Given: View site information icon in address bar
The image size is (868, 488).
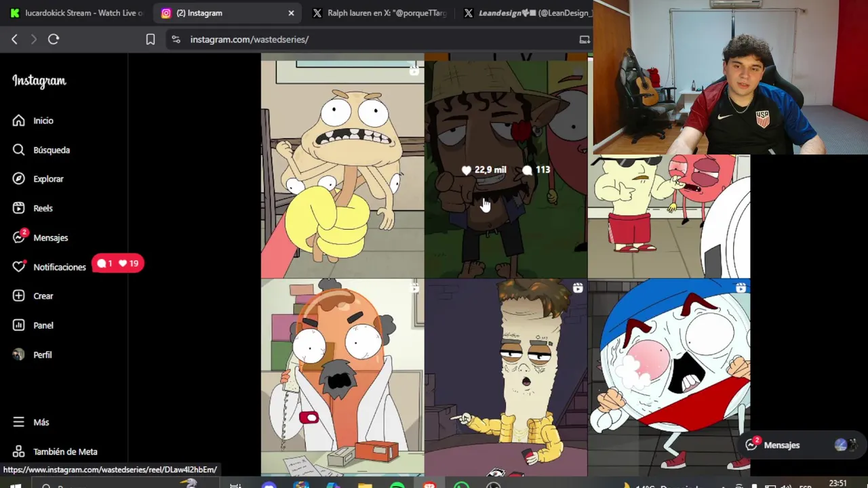Looking at the screenshot, I should click(x=176, y=39).
